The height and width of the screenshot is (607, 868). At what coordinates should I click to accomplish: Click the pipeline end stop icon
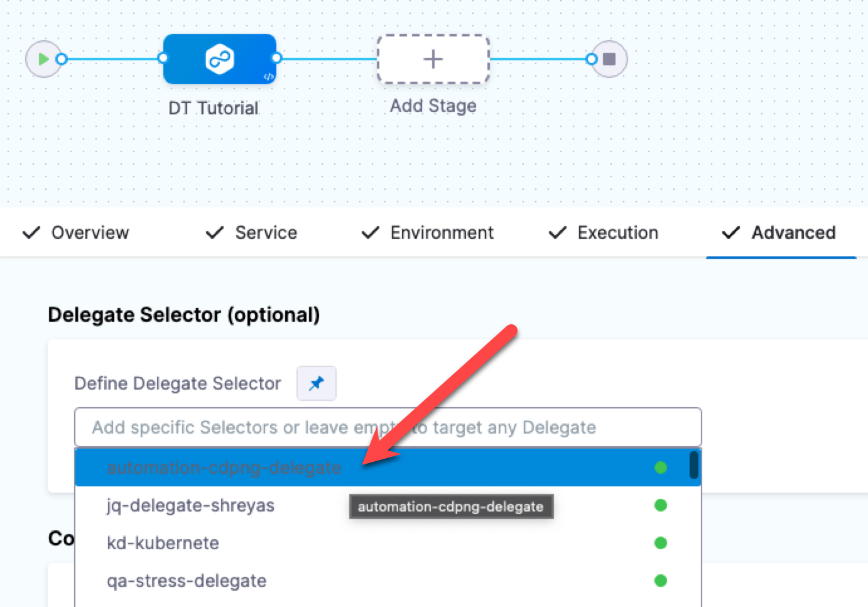pos(609,59)
